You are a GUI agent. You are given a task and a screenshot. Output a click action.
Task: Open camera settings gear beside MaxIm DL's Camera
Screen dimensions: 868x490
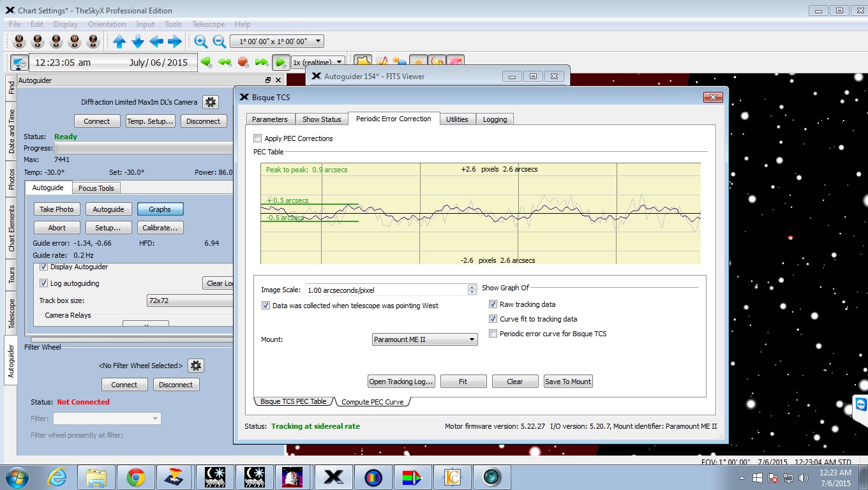click(210, 102)
